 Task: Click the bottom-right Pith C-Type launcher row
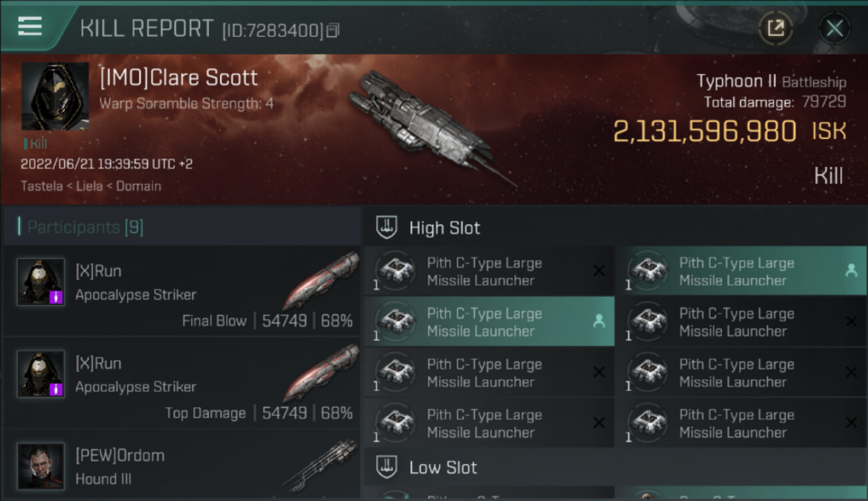[x=741, y=424]
